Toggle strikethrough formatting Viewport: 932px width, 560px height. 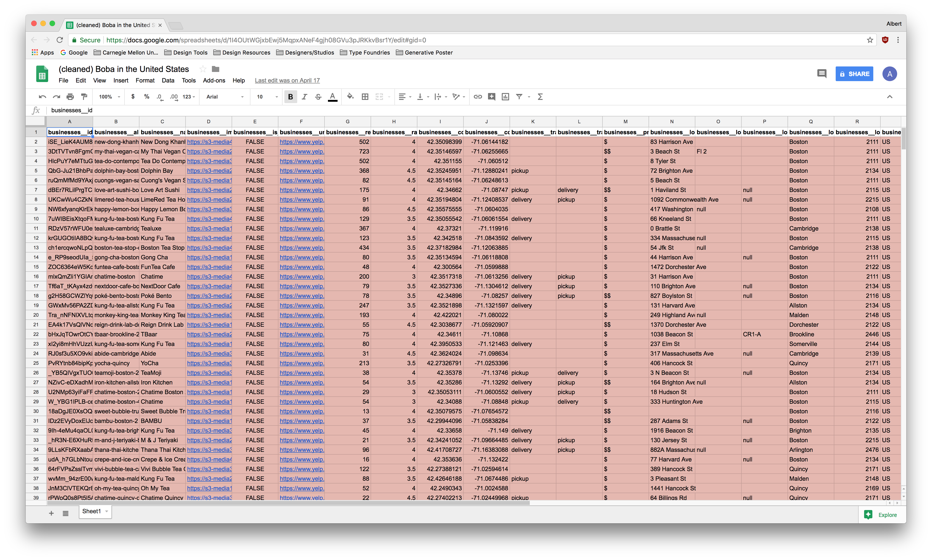318,97
